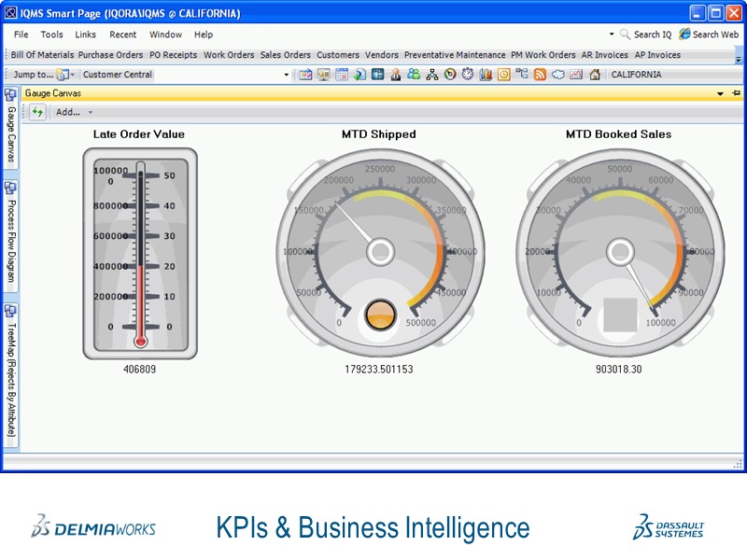The width and height of the screenshot is (747, 560).
Task: Click the cloud icon in toolbar
Action: pos(557,75)
